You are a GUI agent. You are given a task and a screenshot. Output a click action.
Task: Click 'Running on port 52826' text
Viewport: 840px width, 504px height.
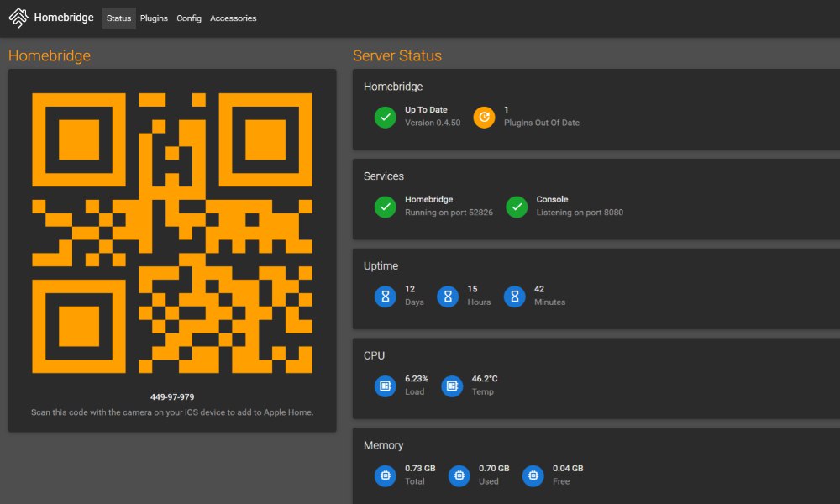pos(449,212)
